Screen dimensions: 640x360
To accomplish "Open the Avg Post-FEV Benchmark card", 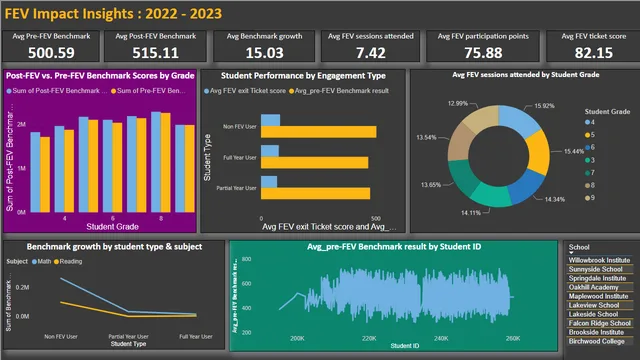I will tap(156, 46).
